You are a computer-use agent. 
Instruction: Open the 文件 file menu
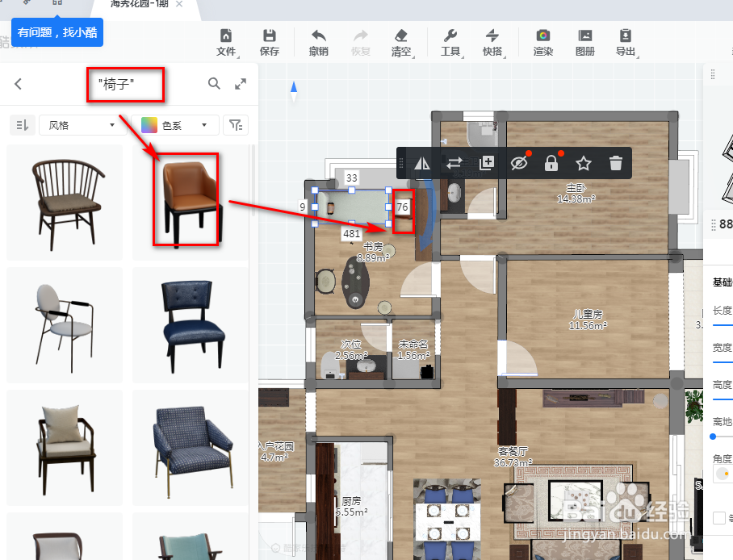pyautogui.click(x=226, y=43)
